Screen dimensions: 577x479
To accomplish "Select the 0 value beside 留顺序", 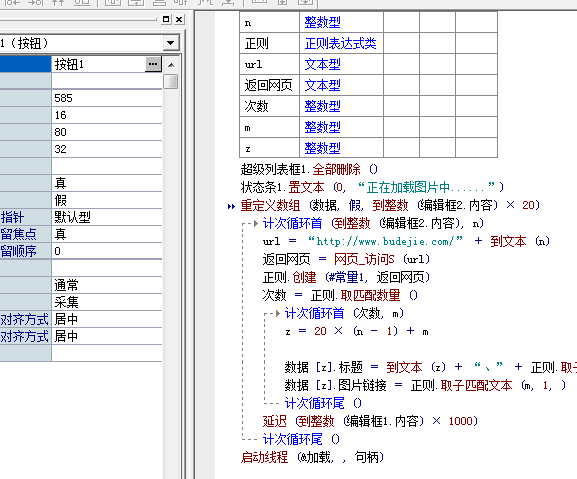I will point(107,251).
